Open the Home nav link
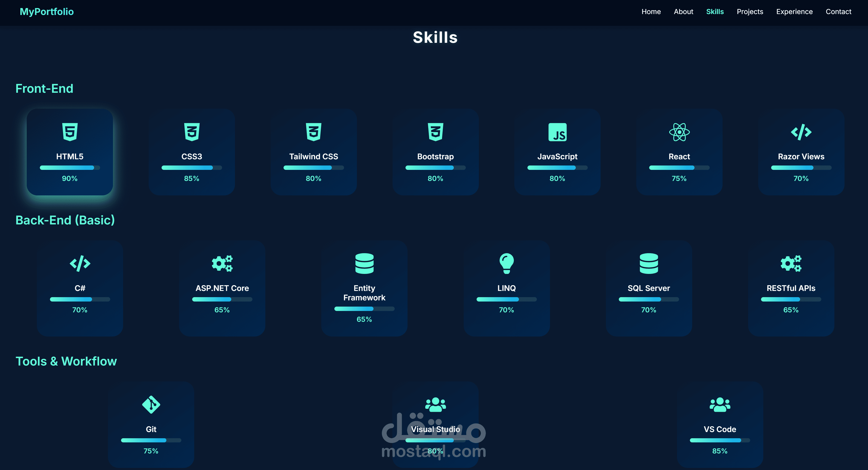The image size is (868, 470). pos(651,12)
